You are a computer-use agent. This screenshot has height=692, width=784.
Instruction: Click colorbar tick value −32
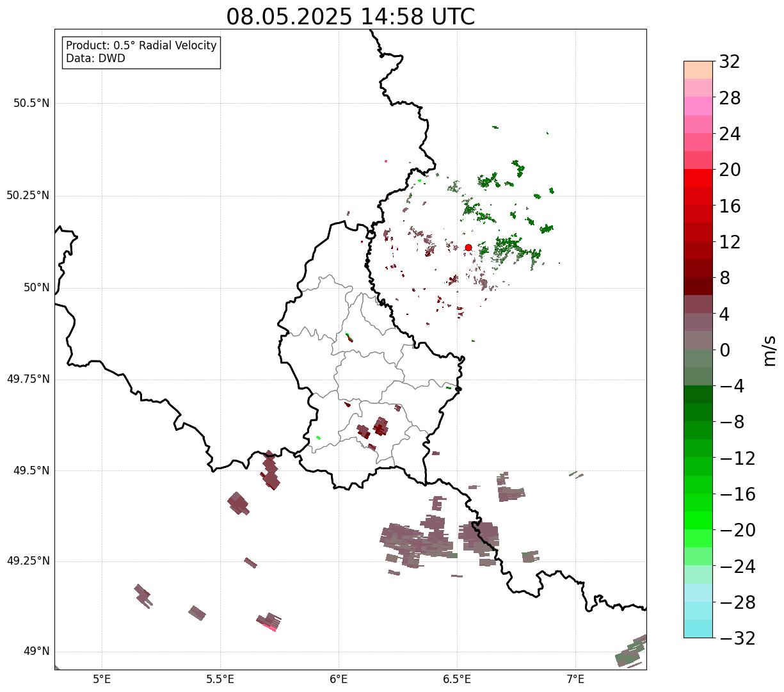click(x=737, y=638)
